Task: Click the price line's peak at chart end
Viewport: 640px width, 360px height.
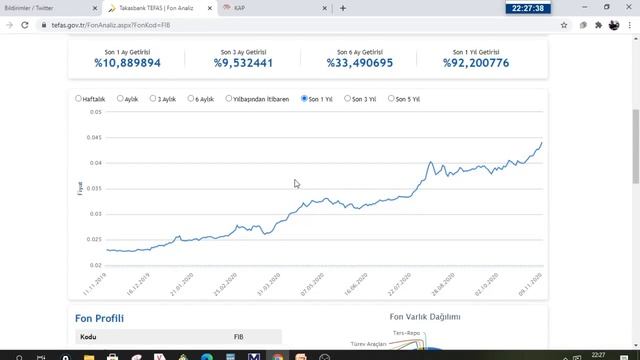Action: [542, 143]
